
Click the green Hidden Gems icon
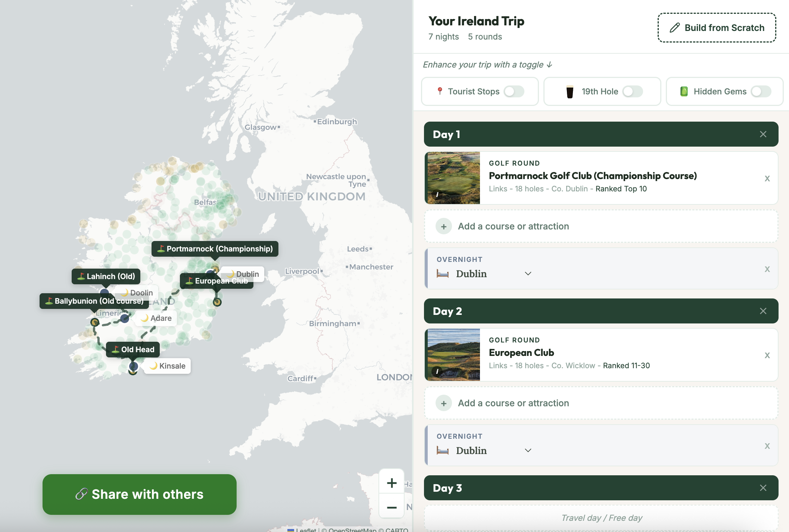click(684, 91)
